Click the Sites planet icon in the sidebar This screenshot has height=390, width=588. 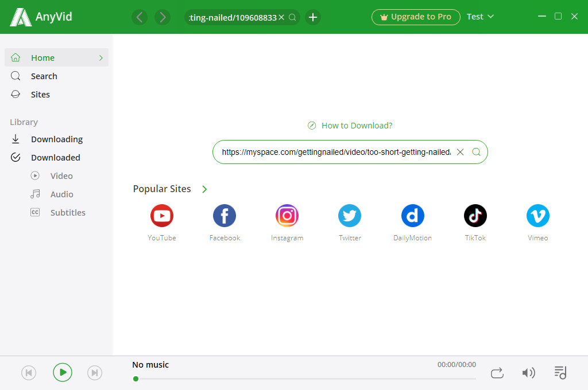(16, 94)
